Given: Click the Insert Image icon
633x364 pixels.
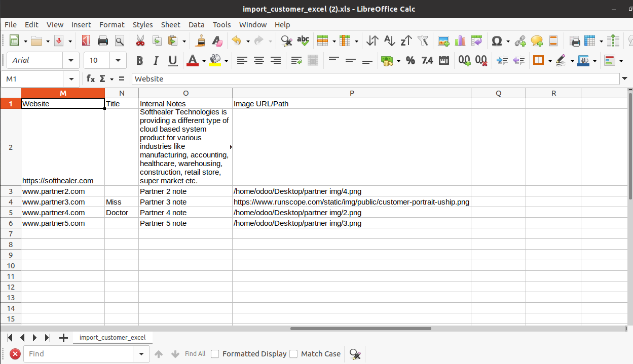Looking at the screenshot, I should [443, 41].
